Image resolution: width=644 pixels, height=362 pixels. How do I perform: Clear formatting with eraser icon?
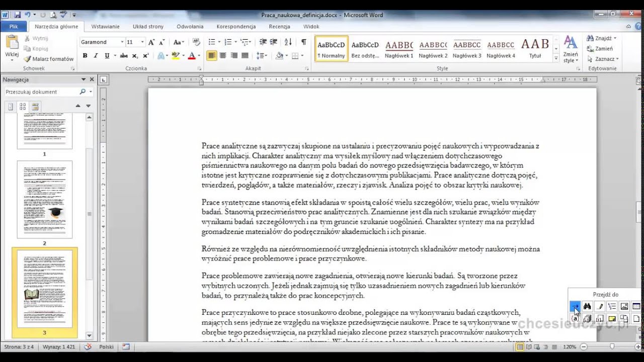pyautogui.click(x=197, y=42)
